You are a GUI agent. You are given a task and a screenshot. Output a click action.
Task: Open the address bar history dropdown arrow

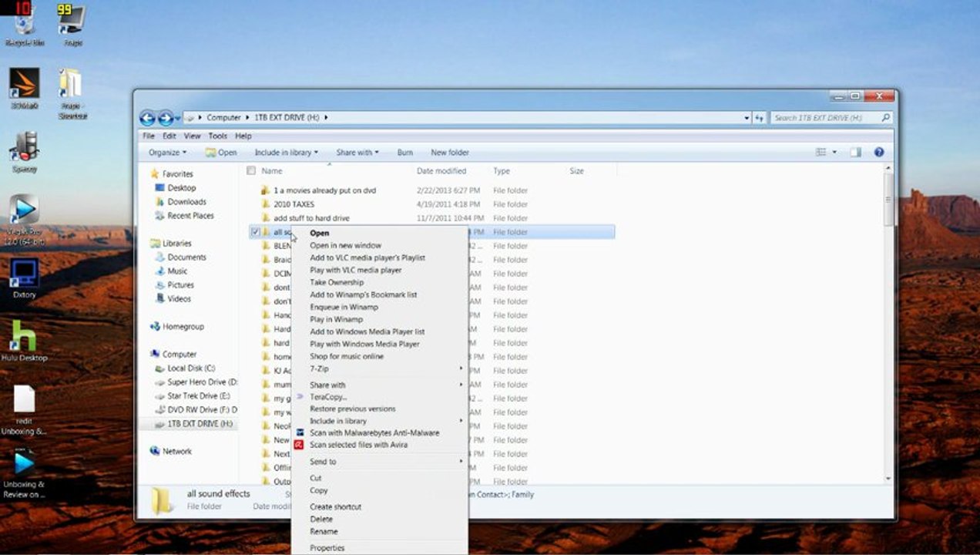(x=747, y=118)
